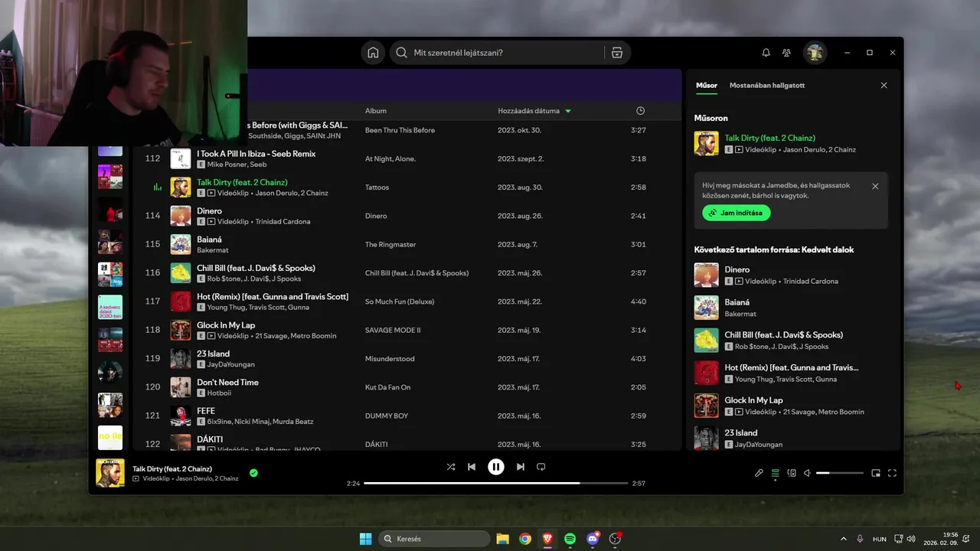Toggle shuffle playback
This screenshot has height=551, width=980.
(x=451, y=467)
